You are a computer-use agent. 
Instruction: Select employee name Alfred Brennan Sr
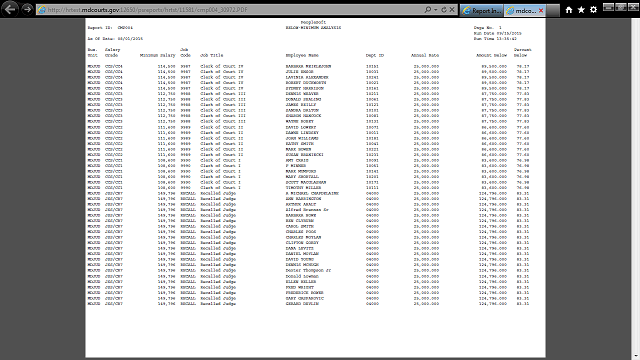pos(307,210)
